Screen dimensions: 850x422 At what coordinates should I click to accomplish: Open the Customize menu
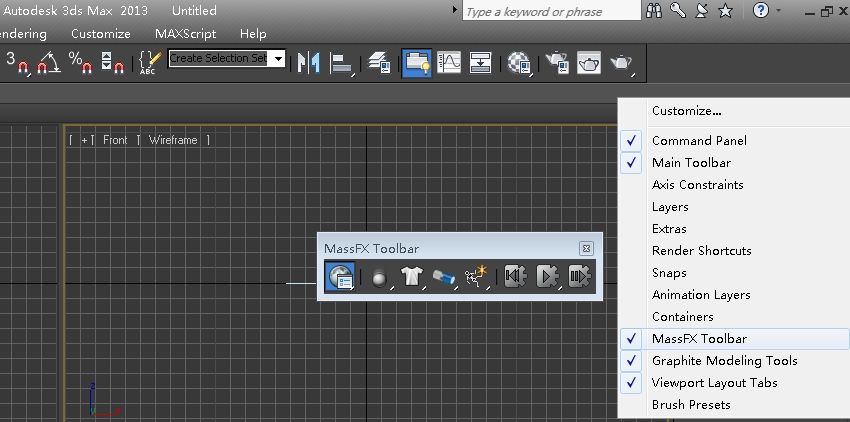[101, 34]
